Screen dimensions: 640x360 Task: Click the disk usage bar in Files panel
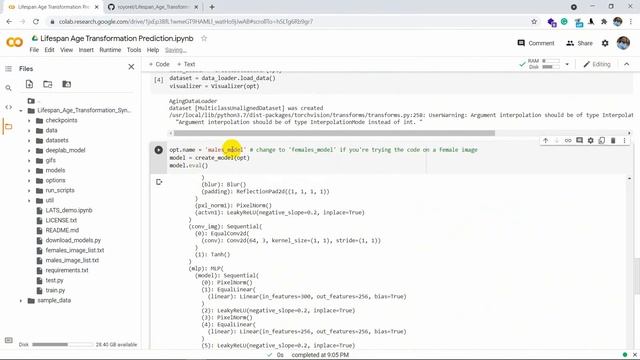[x=62, y=344]
